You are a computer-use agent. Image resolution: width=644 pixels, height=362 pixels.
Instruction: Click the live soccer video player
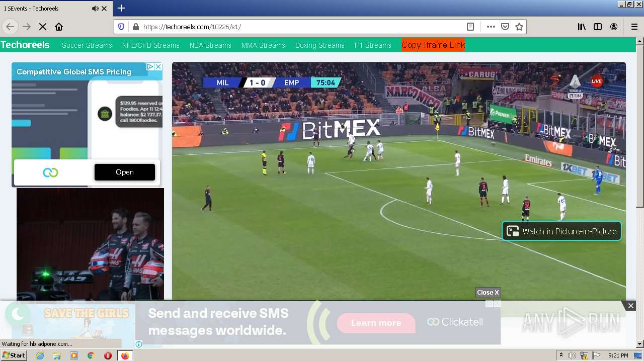399,181
